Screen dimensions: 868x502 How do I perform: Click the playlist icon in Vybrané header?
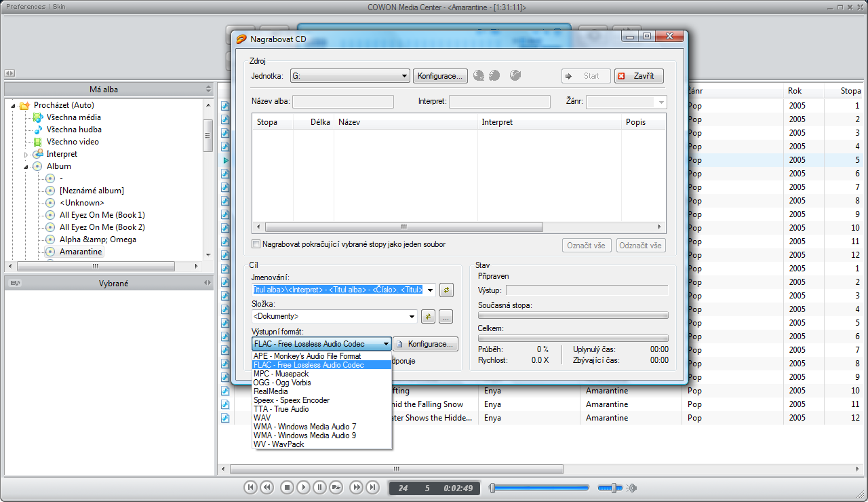pos(15,284)
